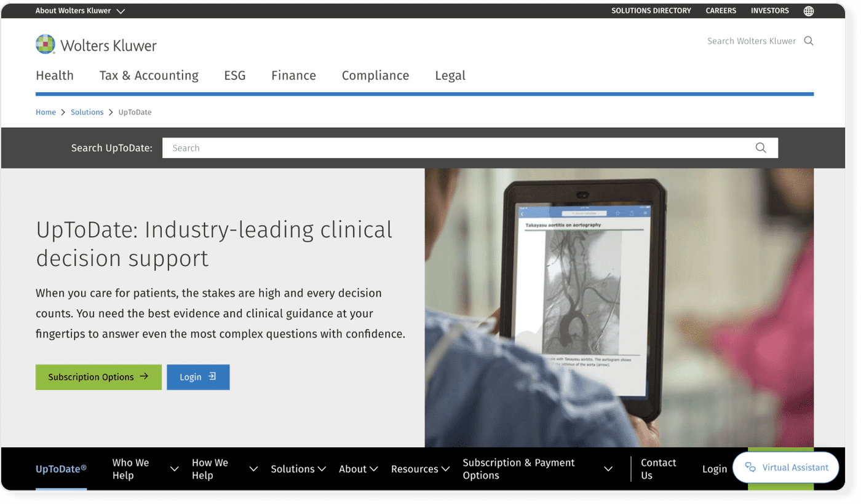This screenshot has width=861, height=504.
Task: Click the Contact Us link
Action: click(x=658, y=468)
